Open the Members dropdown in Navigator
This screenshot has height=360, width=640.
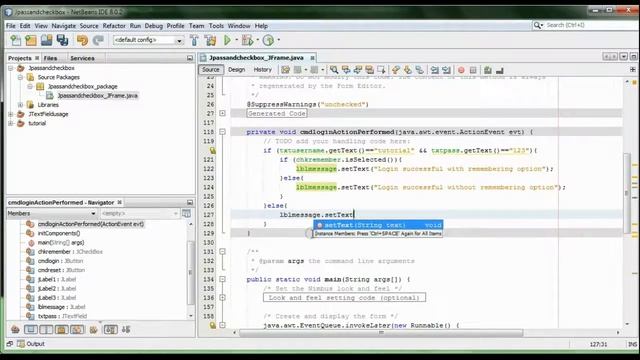[x=51, y=213]
